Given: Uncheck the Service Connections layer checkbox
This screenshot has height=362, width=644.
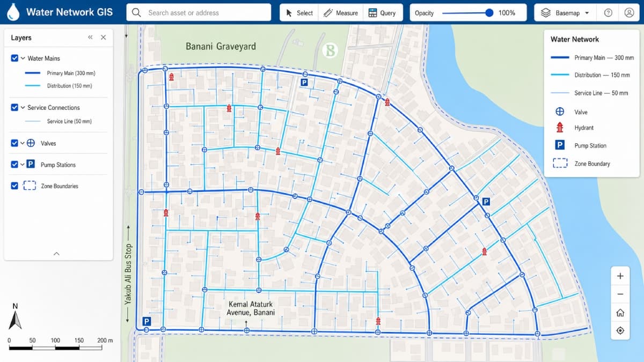Looking at the screenshot, I should 14,107.
